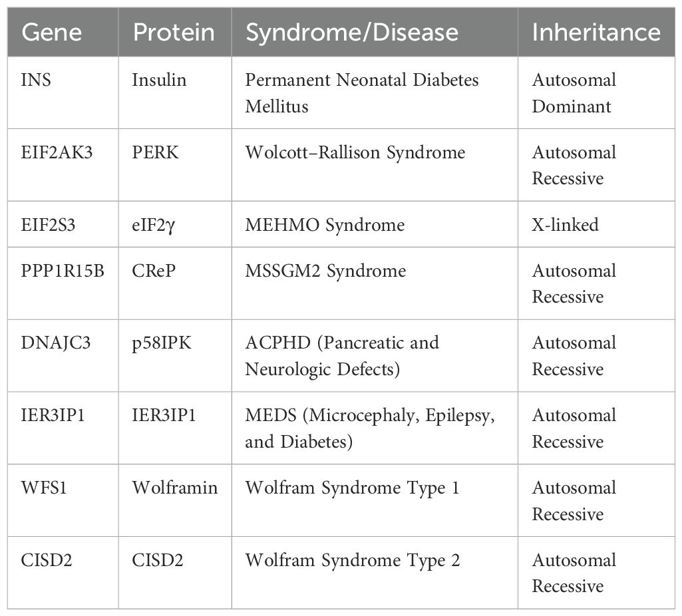Select the Wolfram Syndrome Type 1 cell
Viewport: 682px width, 616px height.
click(352, 488)
